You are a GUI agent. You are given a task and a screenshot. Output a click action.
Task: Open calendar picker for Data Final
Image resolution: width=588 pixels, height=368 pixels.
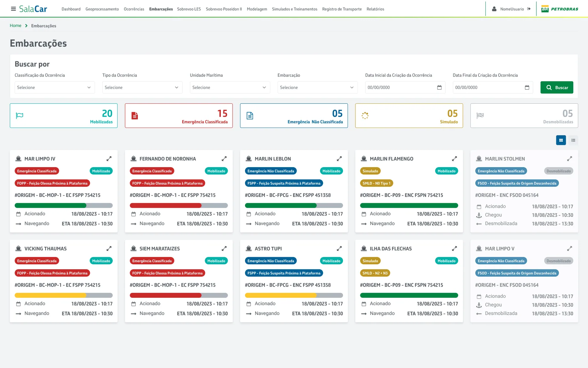point(527,87)
